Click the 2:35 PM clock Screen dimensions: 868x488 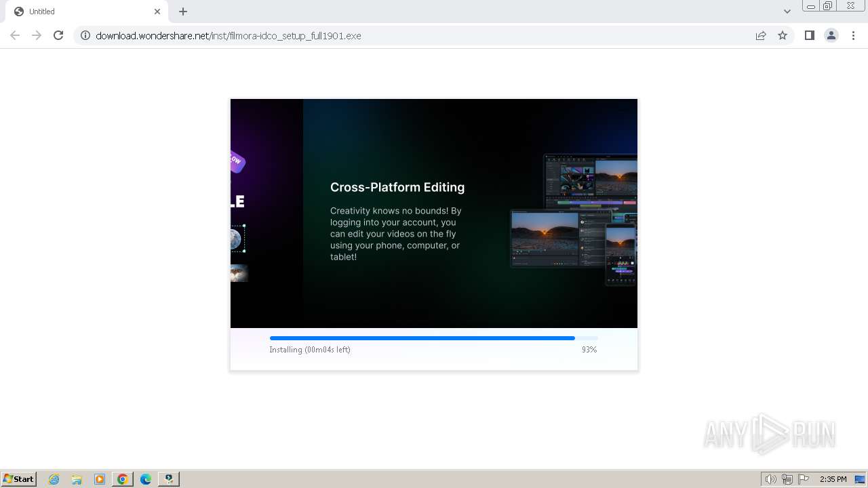tap(833, 479)
